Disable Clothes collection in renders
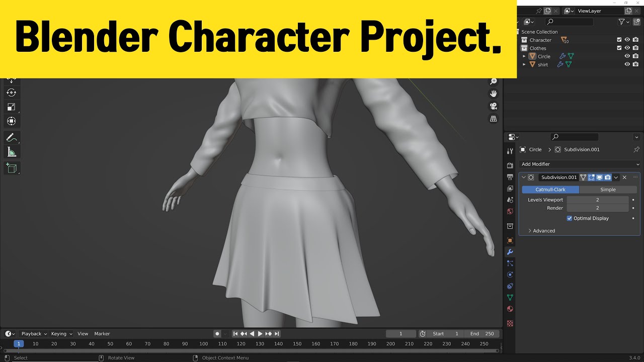 [x=636, y=48]
